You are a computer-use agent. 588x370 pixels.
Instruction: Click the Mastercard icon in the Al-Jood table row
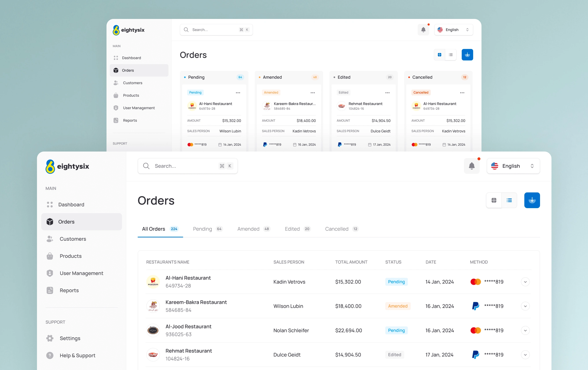475,330
